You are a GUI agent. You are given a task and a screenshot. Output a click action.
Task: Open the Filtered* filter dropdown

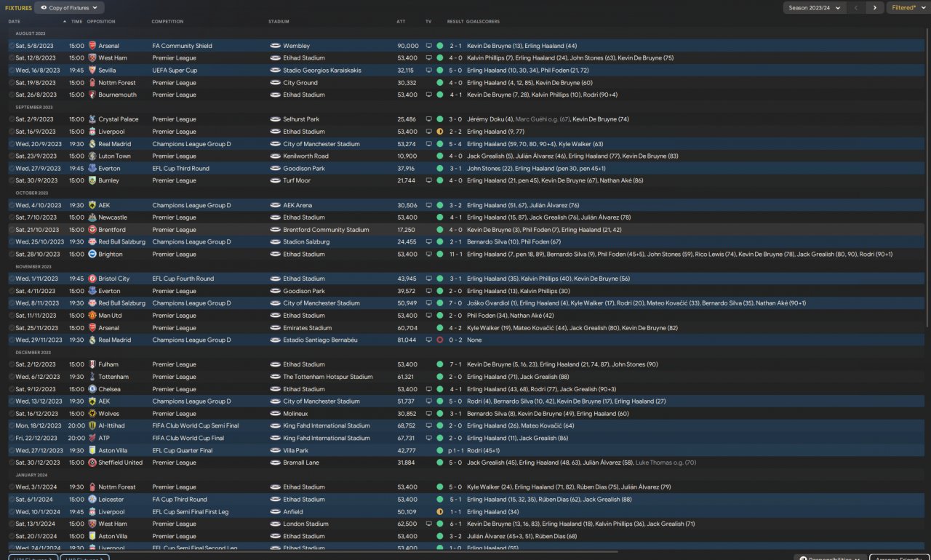click(907, 8)
